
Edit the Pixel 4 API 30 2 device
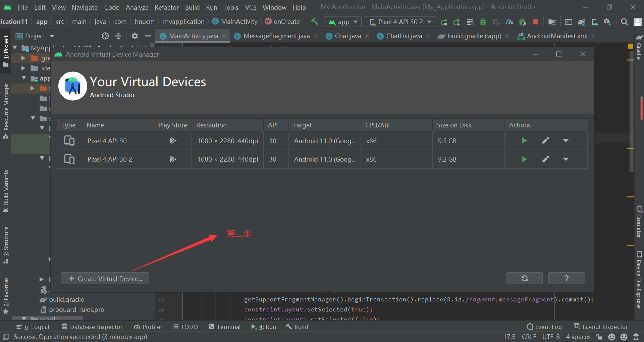546,159
